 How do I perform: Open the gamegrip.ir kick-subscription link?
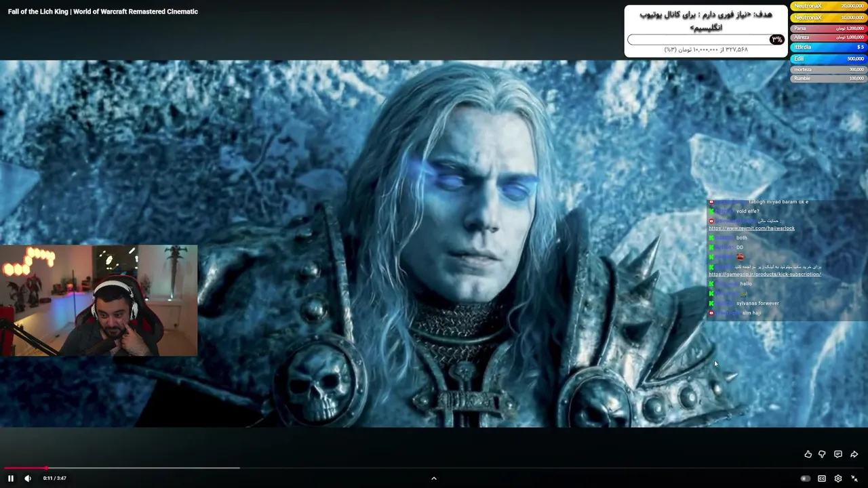(765, 274)
